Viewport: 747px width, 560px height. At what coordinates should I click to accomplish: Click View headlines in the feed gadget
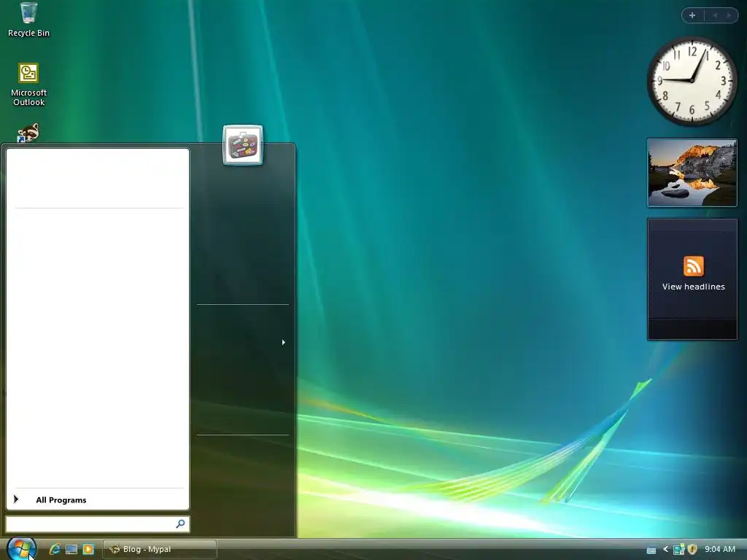[x=693, y=287]
